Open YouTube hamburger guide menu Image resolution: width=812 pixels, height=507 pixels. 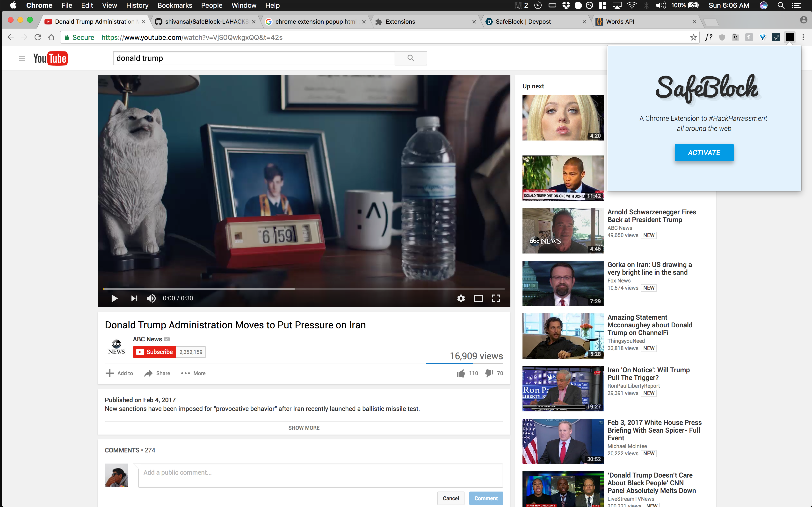click(22, 58)
